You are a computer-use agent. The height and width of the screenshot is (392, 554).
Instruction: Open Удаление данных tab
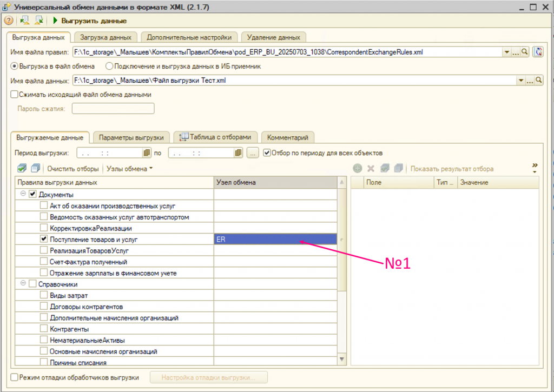(273, 37)
